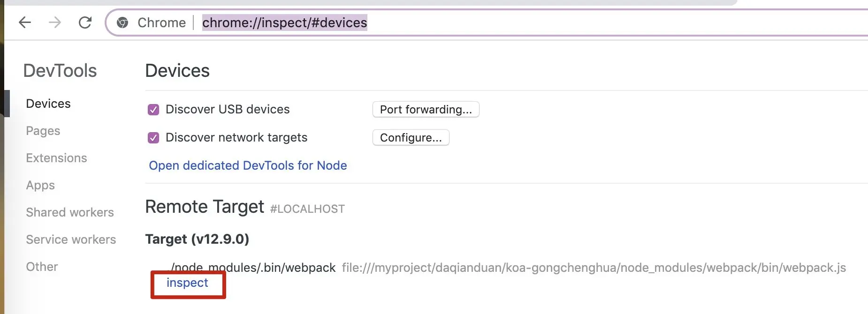
Task: Reload the page with refresh icon
Action: coord(85,22)
